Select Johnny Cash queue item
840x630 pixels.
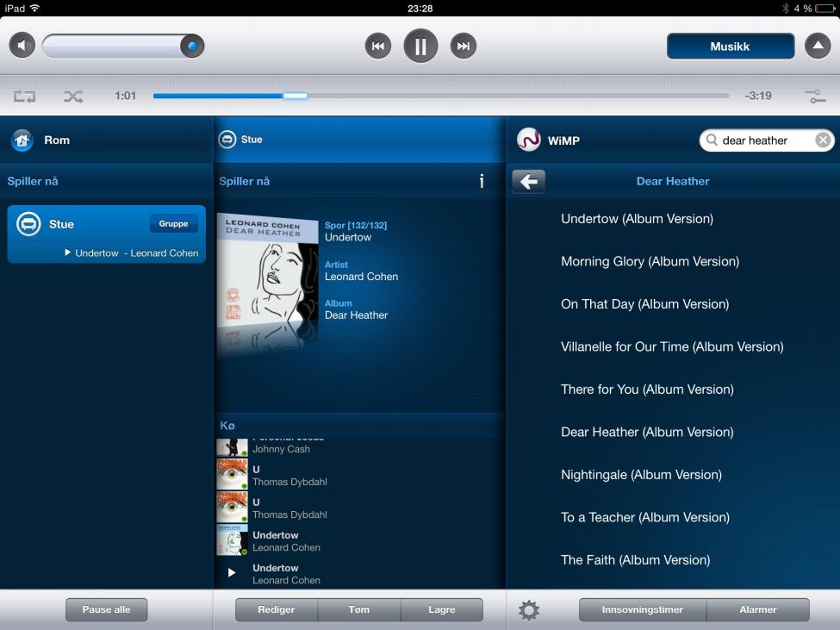coord(360,448)
